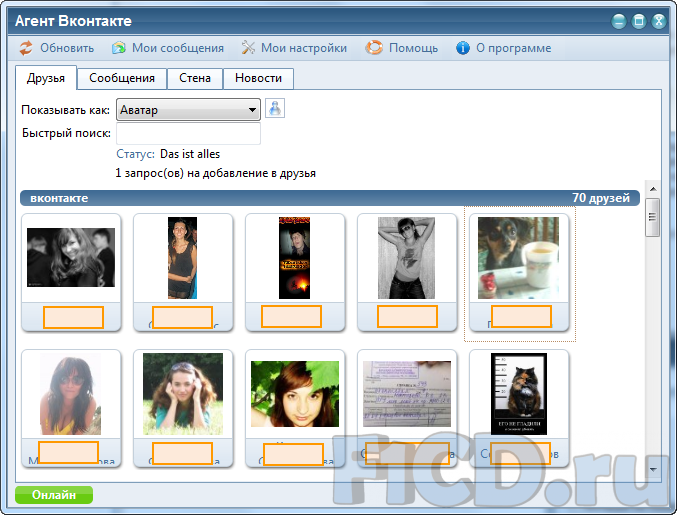677x515 pixels.
Task: Switch to the Новости tab
Action: coord(258,78)
